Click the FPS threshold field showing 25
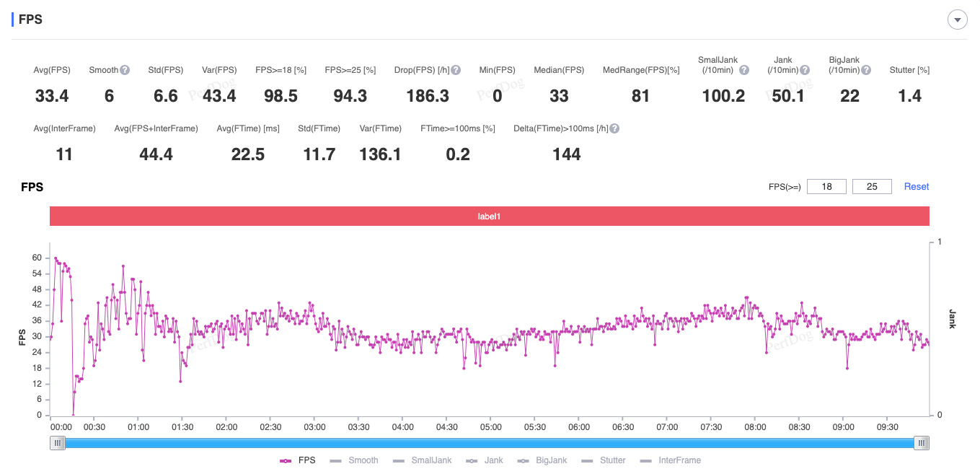 (x=872, y=187)
